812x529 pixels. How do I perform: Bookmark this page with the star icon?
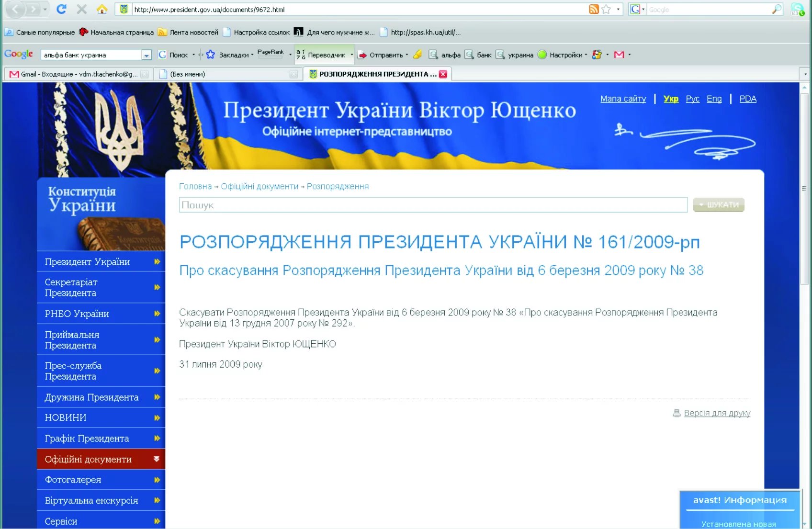tap(606, 9)
